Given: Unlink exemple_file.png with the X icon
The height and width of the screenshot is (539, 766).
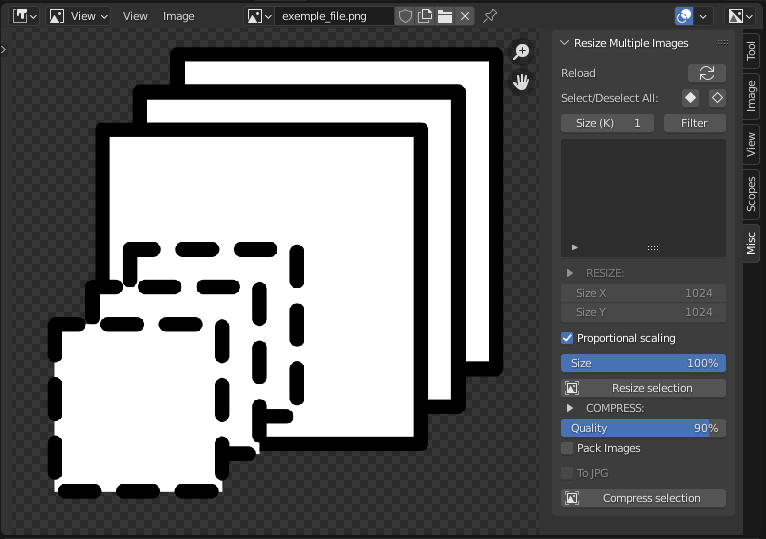Looking at the screenshot, I should click(x=465, y=16).
